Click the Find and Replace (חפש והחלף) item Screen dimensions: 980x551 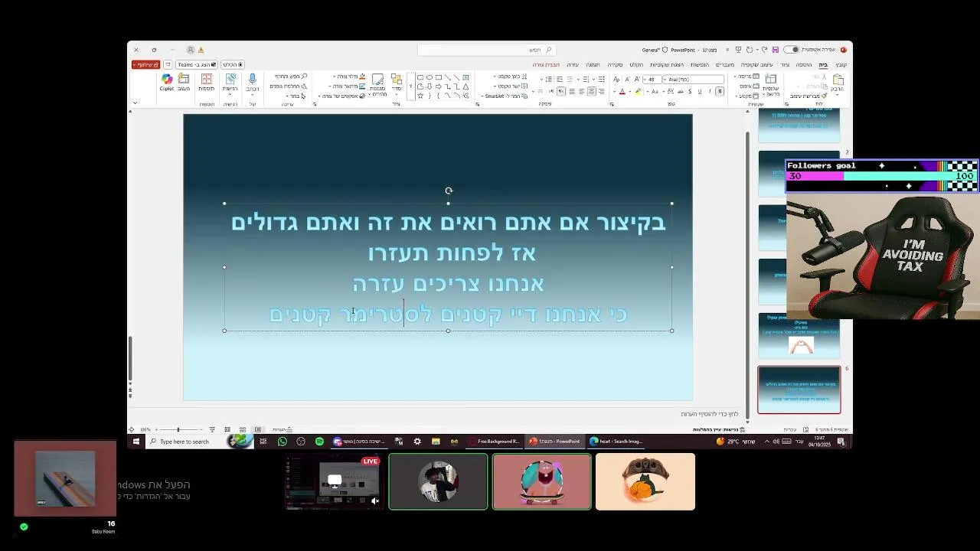tap(291, 77)
